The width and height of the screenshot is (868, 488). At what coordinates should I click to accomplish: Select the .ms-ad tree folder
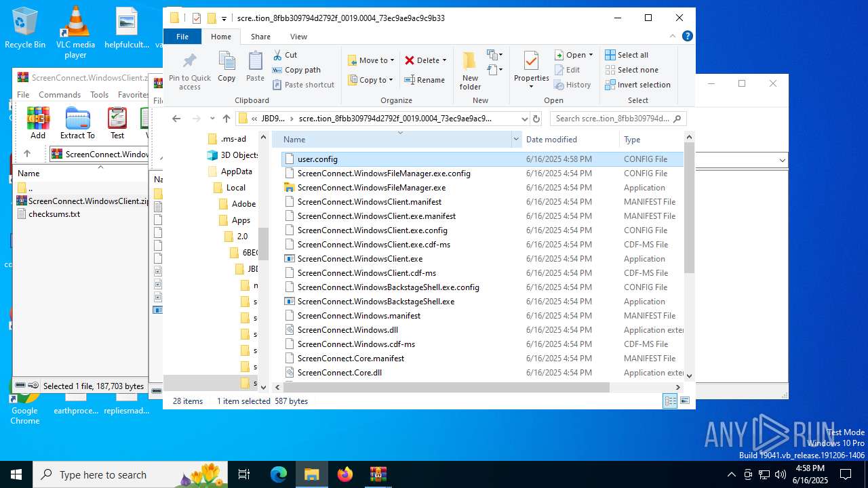226,139
